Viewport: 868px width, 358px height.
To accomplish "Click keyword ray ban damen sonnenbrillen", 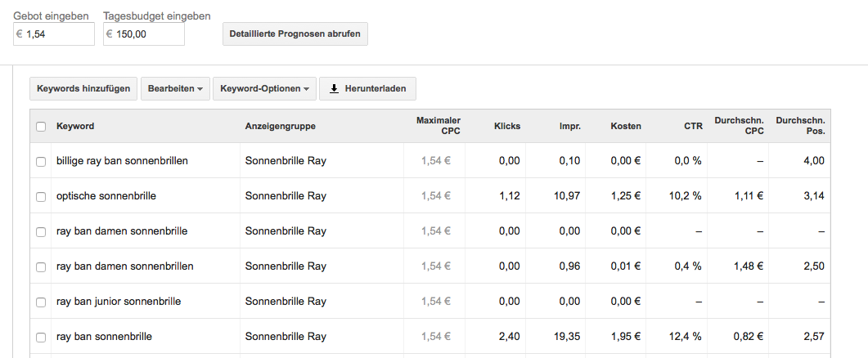I will coord(125,266).
